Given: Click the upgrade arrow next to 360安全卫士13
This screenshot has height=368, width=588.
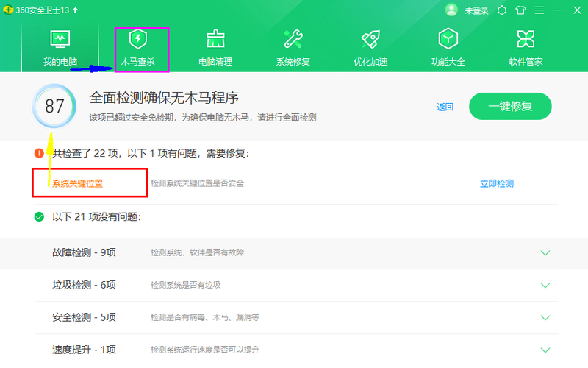Looking at the screenshot, I should coord(76,10).
